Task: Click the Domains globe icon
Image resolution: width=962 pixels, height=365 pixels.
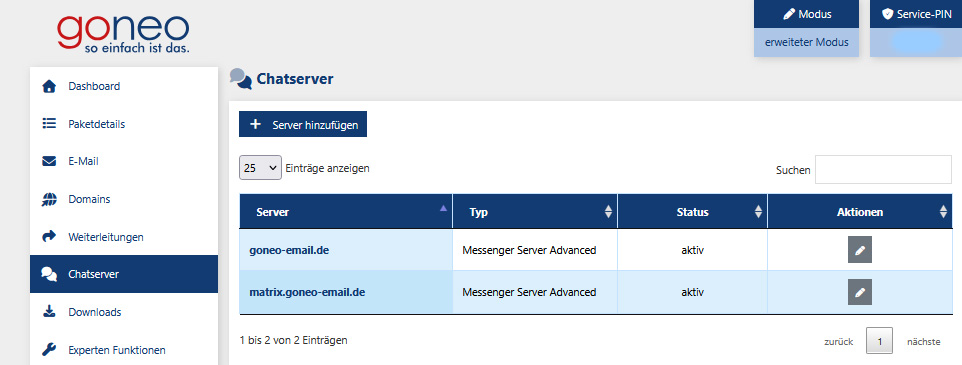Action: tap(49, 199)
